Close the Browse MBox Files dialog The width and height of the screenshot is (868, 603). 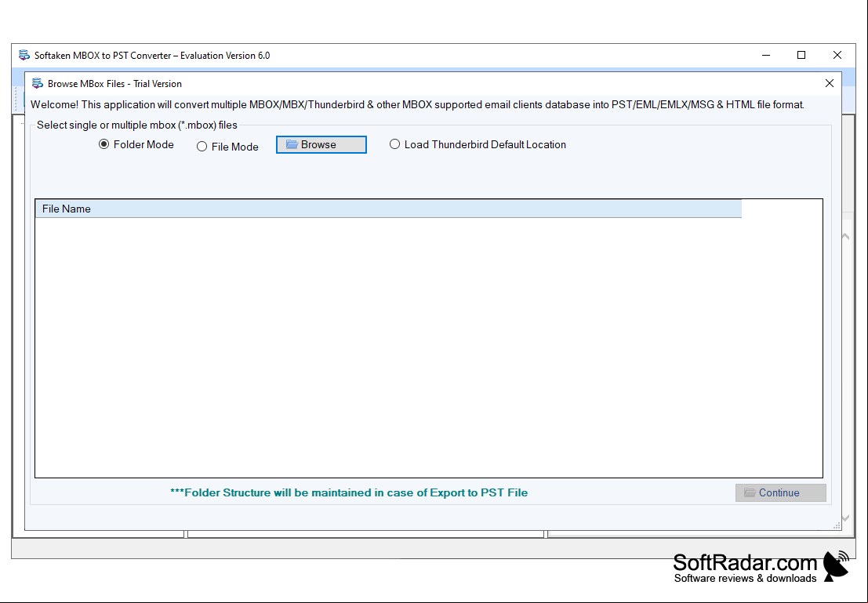click(830, 83)
